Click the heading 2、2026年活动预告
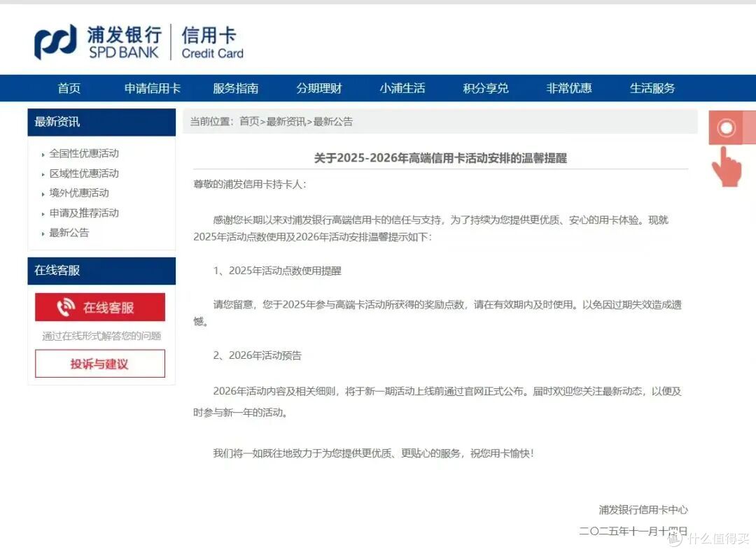 (x=258, y=355)
